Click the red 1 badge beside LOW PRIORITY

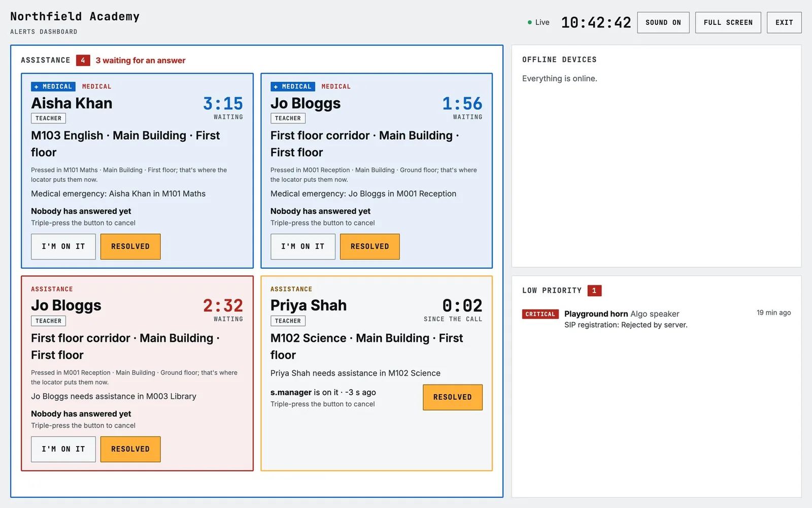click(594, 291)
